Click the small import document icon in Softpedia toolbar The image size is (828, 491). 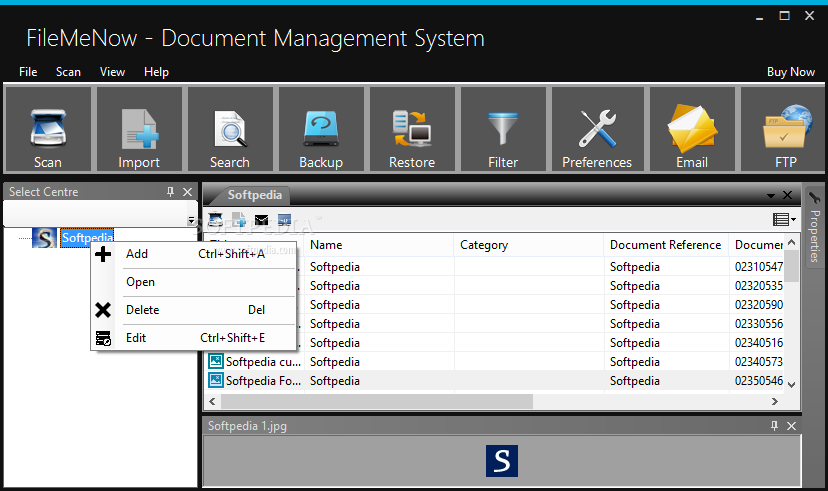click(239, 220)
